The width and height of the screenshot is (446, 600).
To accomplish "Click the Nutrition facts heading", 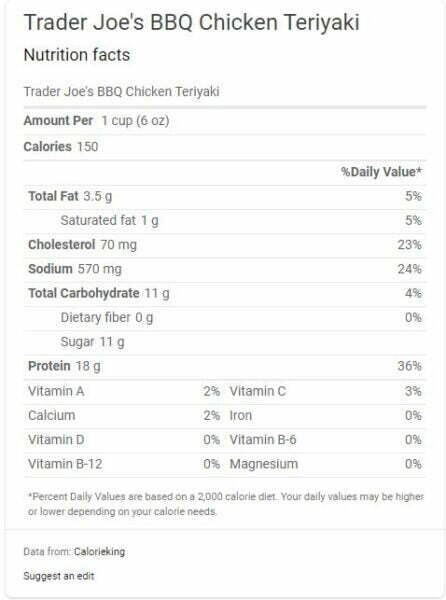I will tap(77, 55).
